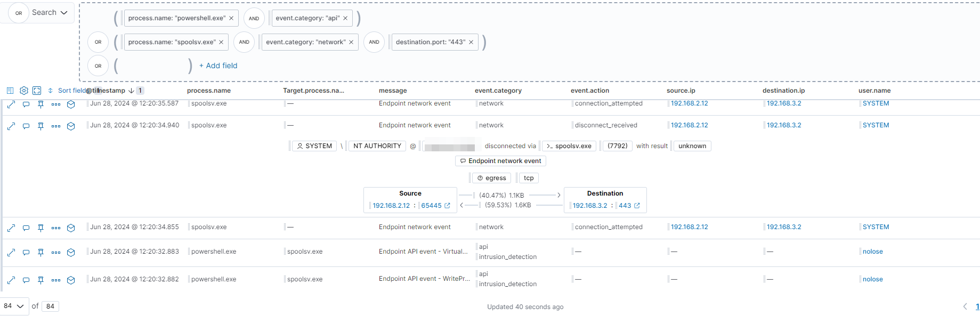This screenshot has width=980, height=316.
Task: Pin the 12:20:32.883 powershell.exe event
Action: click(x=41, y=253)
